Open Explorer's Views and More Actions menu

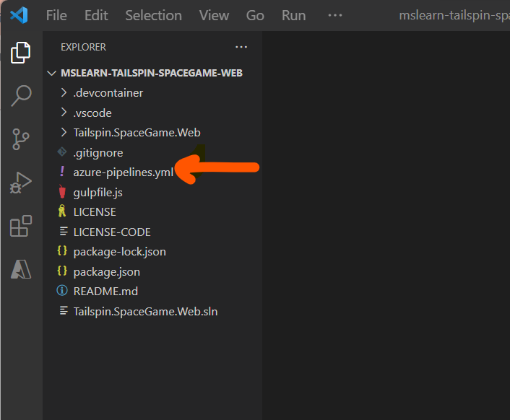point(241,47)
